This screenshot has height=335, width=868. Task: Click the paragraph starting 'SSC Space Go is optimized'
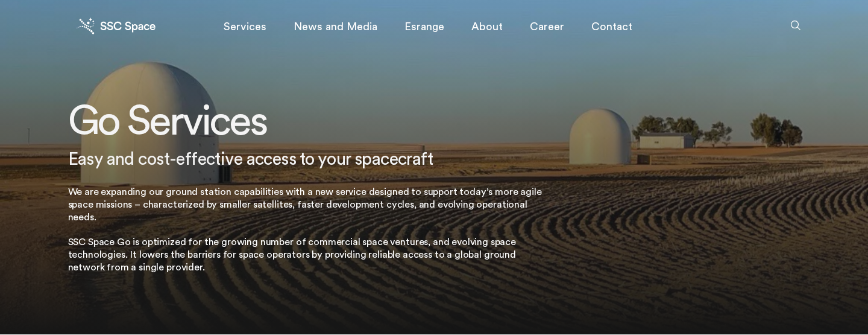coord(292,254)
